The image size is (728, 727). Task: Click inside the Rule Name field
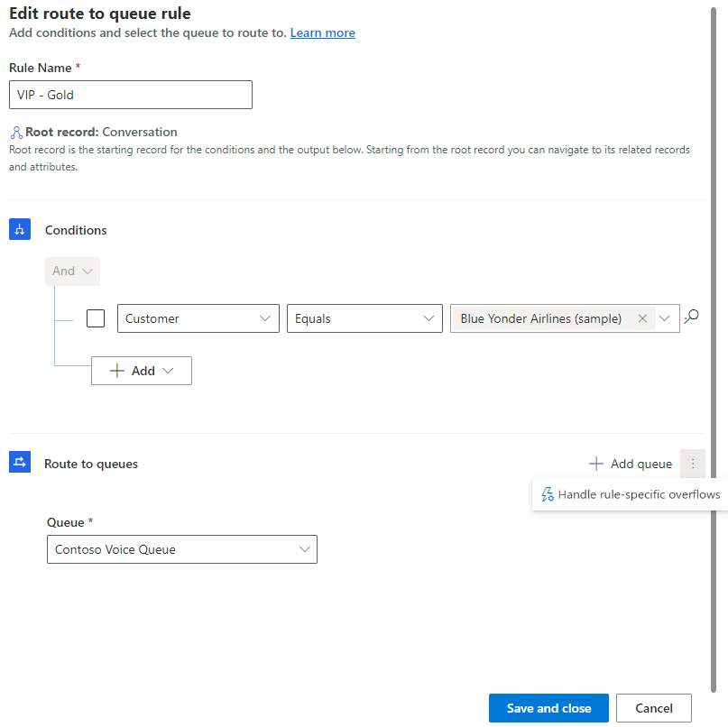coord(130,95)
